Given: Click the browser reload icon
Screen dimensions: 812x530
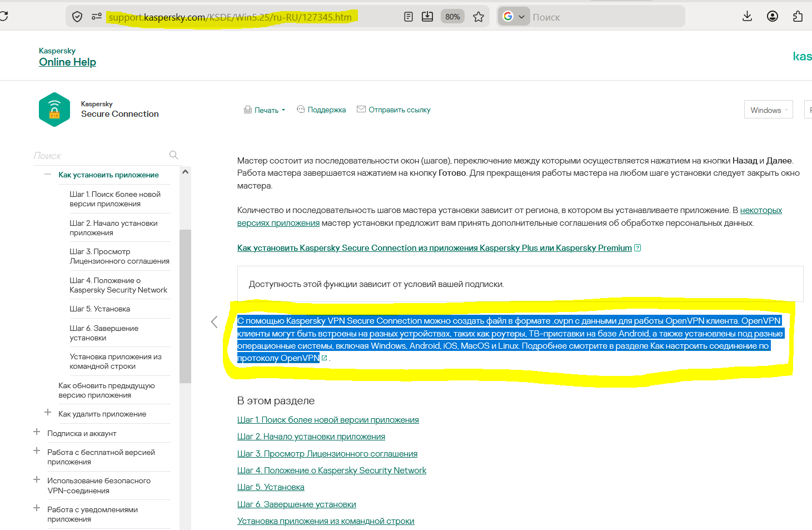Looking at the screenshot, I should pyautogui.click(x=3, y=16).
